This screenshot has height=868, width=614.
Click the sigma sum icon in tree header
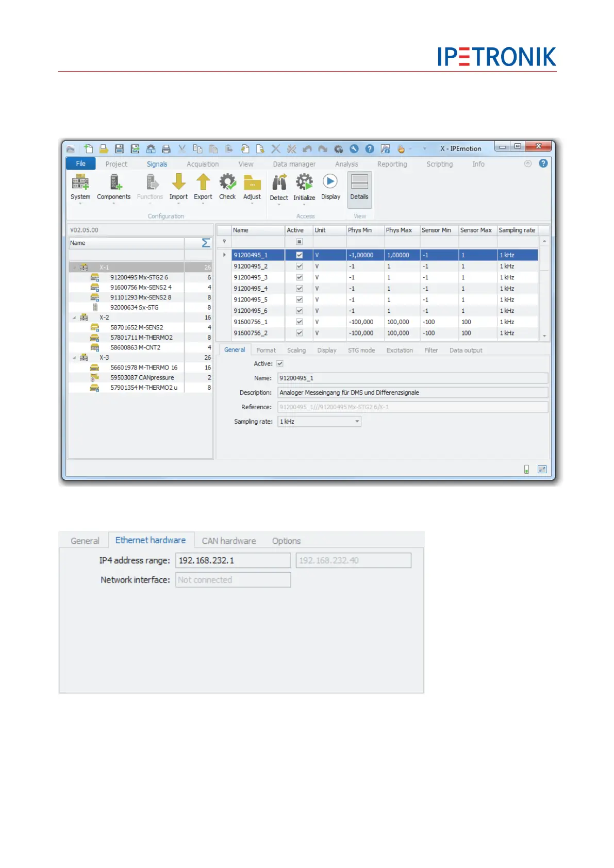click(x=206, y=243)
